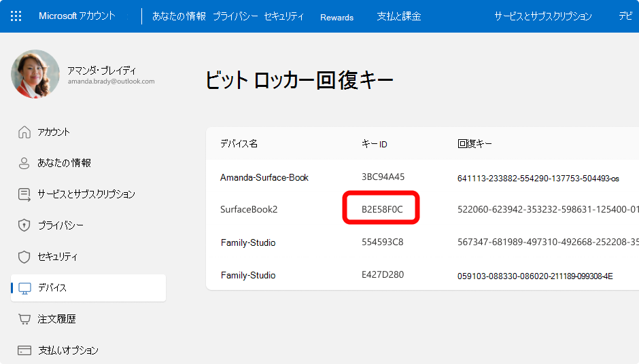Click the person icon beside あなたの情報
Screen dimensions: 639x364
pos(24,163)
